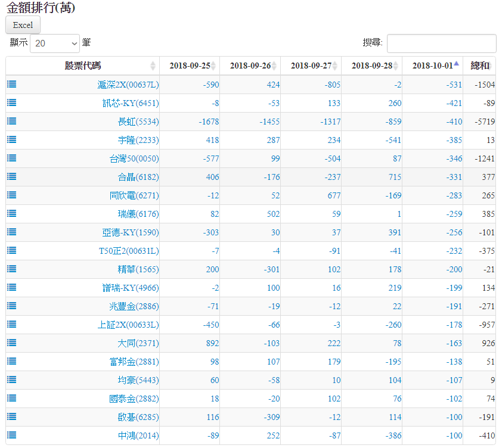
Task: Click list icon beside 精華(1565)
Action: [11, 269]
